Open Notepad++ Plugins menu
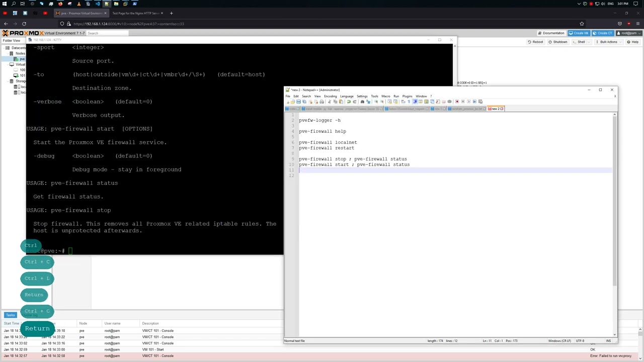This screenshot has width=644, height=362. click(x=407, y=96)
